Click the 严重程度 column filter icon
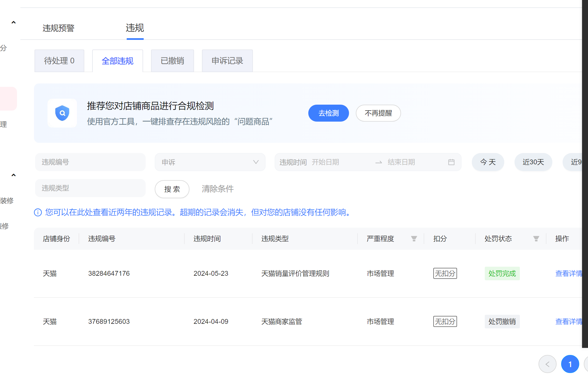The image size is (588, 390). [x=414, y=239]
